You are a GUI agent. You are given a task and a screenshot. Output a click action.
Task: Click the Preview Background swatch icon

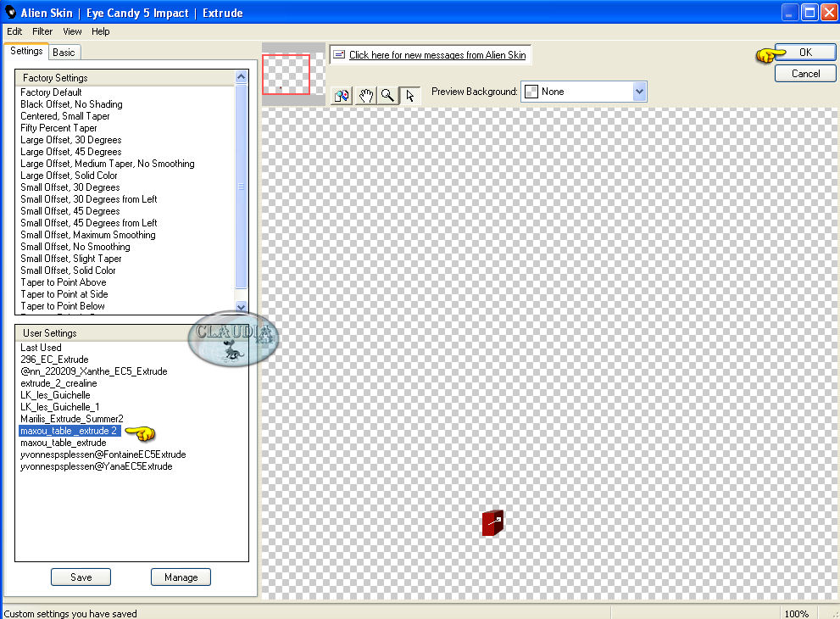coord(531,92)
